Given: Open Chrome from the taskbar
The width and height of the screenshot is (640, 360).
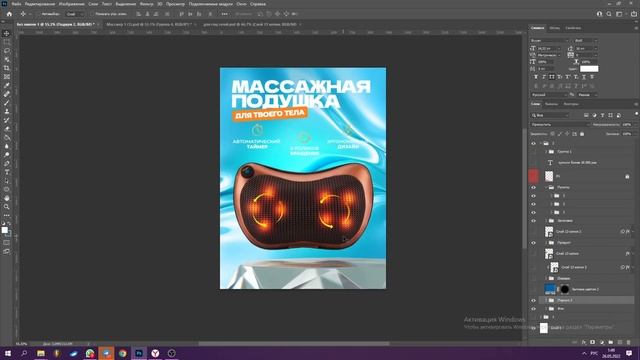Looking at the screenshot, I should pos(122,353).
